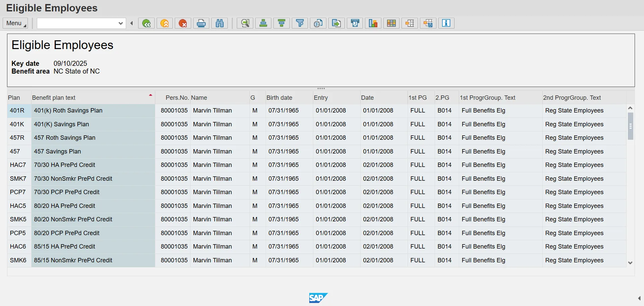Click the Benefit plan text column header
Viewport: 644px width, 306px height.
54,98
